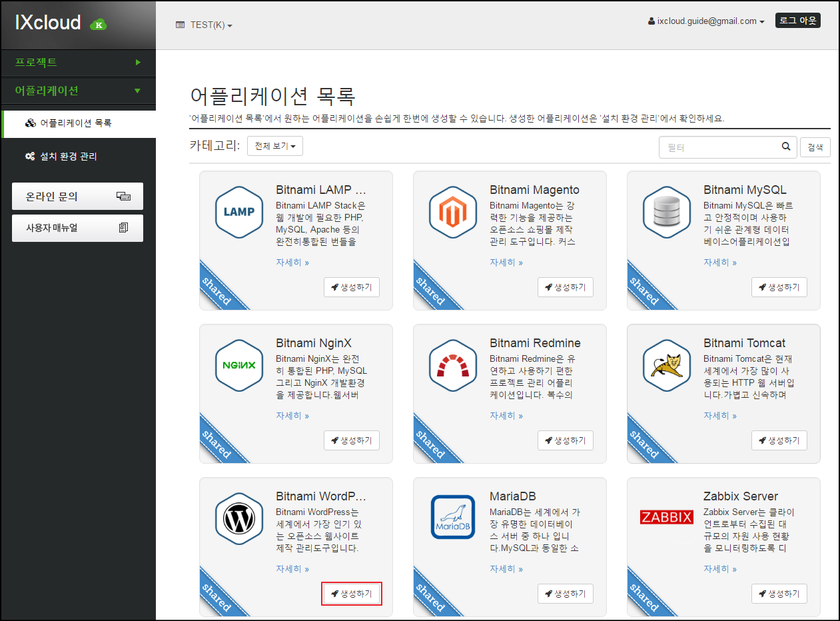Open 자세히 link for Bitnami NginX
This screenshot has height=621, width=840.
(x=292, y=416)
